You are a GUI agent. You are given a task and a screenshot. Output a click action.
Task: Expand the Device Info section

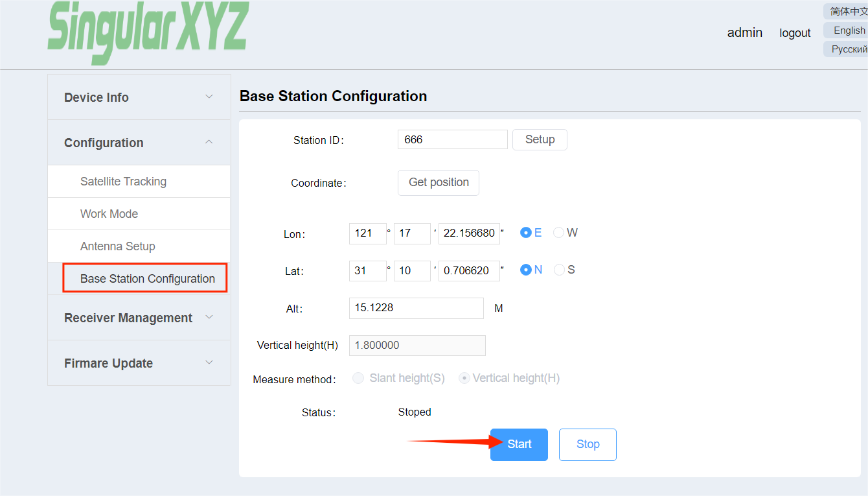139,97
